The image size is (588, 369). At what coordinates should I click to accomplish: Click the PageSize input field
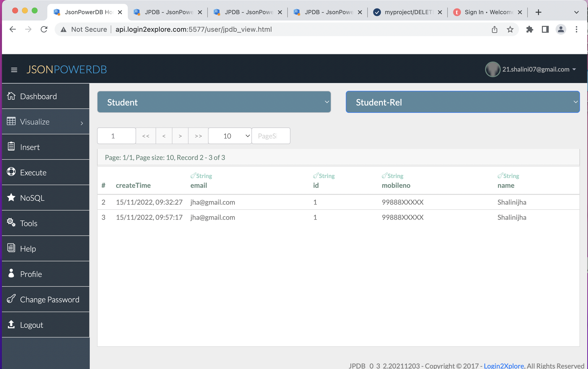(x=271, y=136)
